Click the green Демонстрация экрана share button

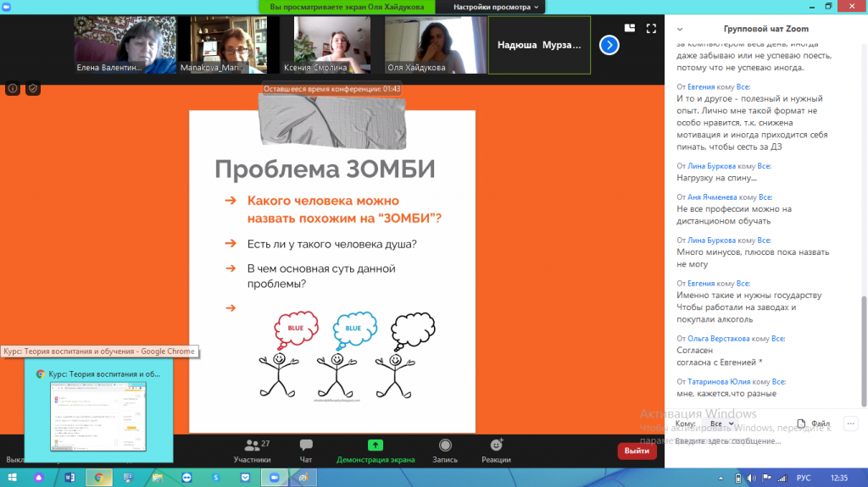pyautogui.click(x=376, y=449)
